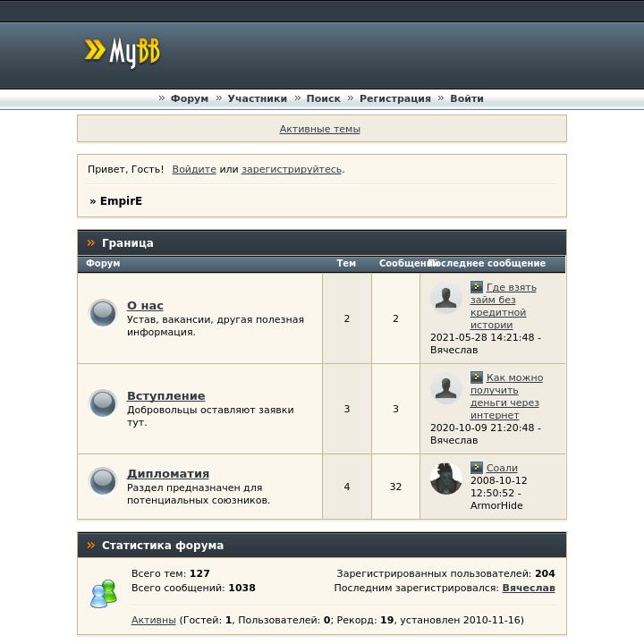Open the О нас forum
Image resolution: width=644 pixels, height=644 pixels.
pos(145,306)
